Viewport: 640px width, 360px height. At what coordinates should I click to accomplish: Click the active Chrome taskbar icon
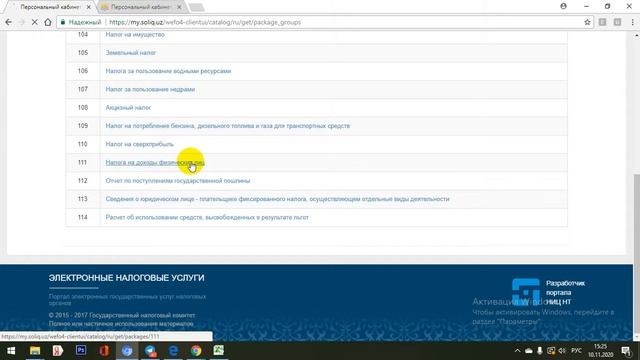(x=127, y=351)
